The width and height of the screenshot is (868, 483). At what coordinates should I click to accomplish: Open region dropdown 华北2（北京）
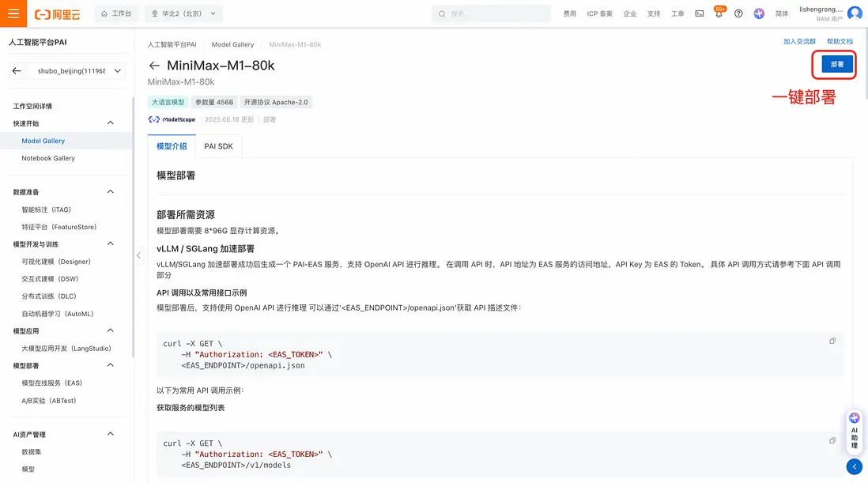pos(183,13)
